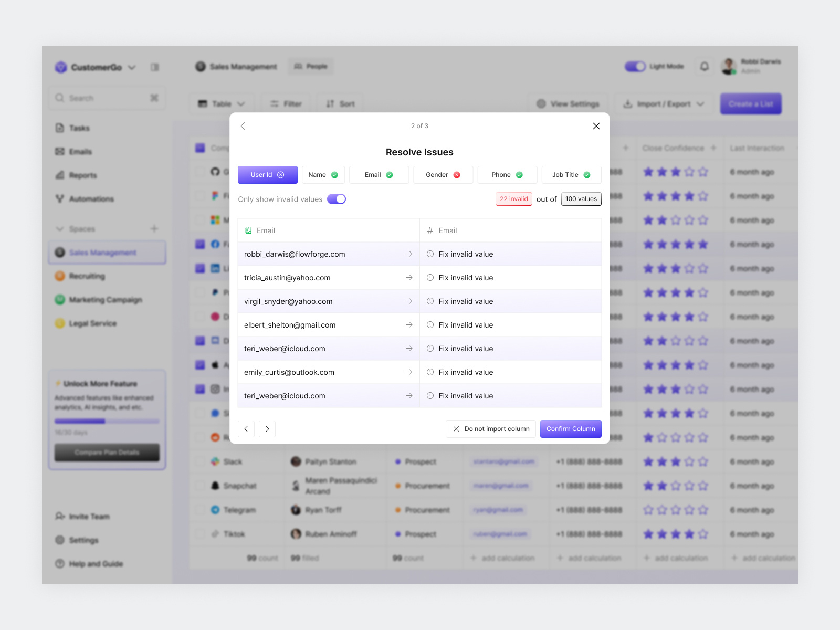This screenshot has height=630, width=840.
Task: Open the Automations section
Action: (x=90, y=198)
